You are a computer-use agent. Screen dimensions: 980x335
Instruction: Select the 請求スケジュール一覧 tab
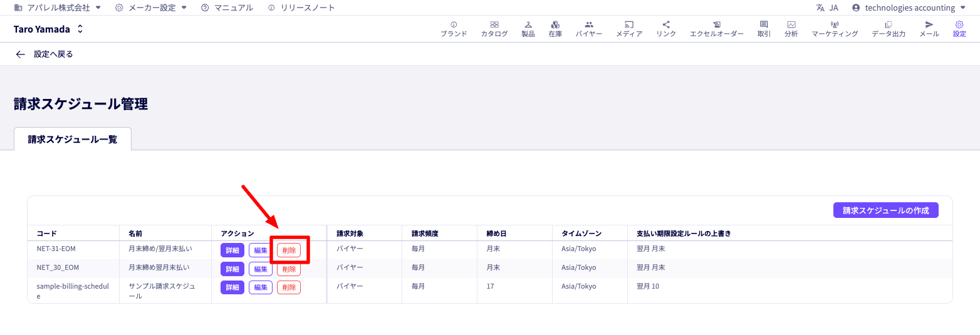(73, 139)
